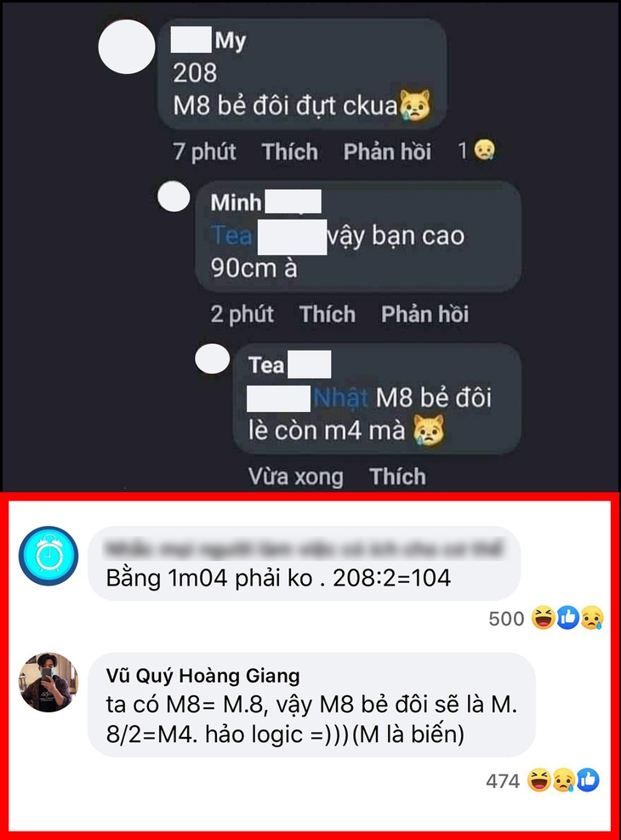Click the like thumb beside 500 count
Screen dimensions: 621x840
tap(567, 618)
